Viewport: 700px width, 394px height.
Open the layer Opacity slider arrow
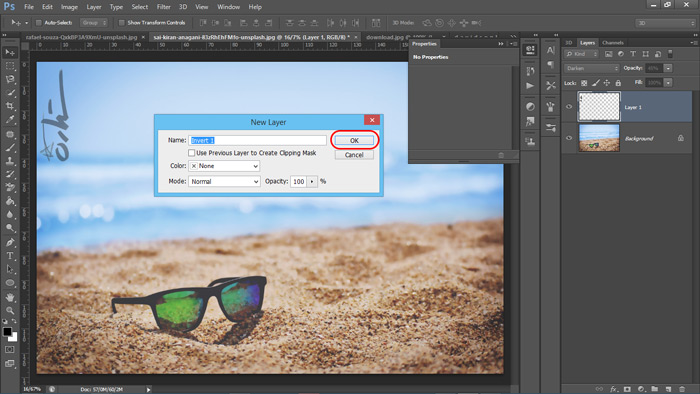tap(668, 68)
